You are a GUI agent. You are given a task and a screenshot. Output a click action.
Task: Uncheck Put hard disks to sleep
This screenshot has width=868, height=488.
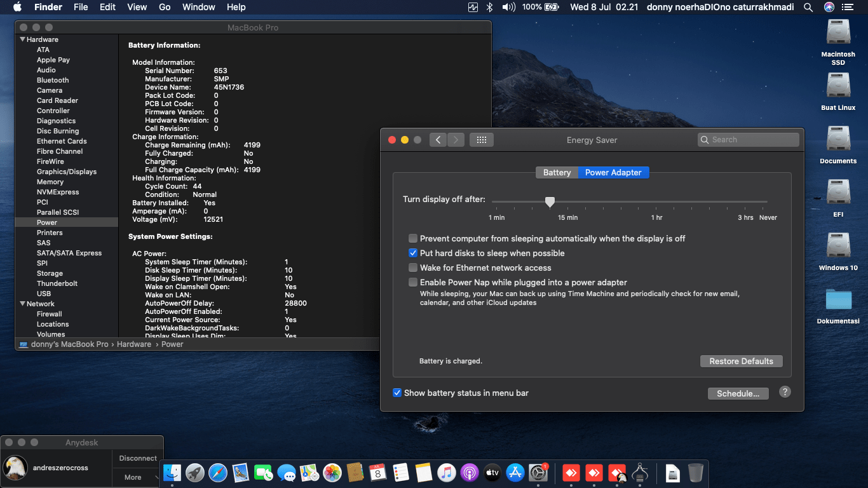413,253
